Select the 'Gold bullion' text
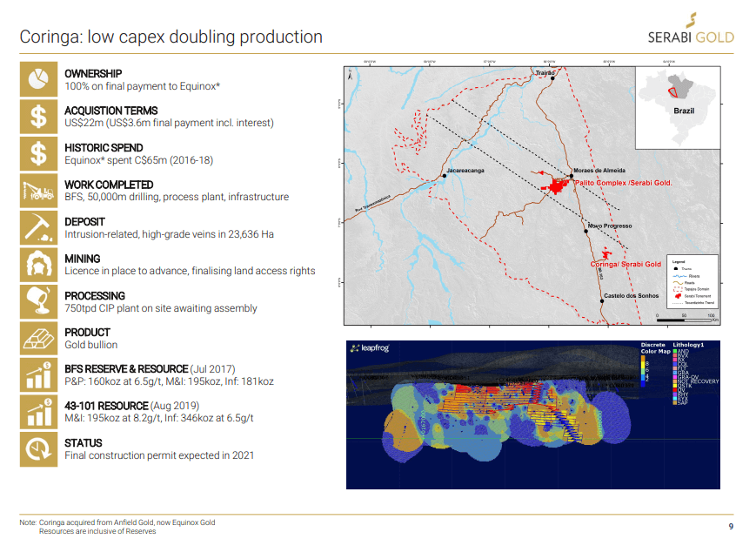Viewport: 756px width, 539px height. pos(91,345)
